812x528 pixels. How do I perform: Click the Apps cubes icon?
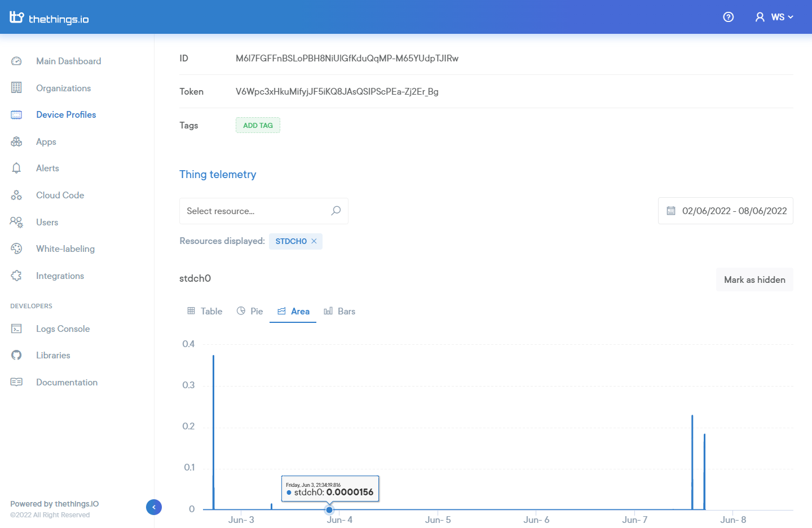click(16, 141)
